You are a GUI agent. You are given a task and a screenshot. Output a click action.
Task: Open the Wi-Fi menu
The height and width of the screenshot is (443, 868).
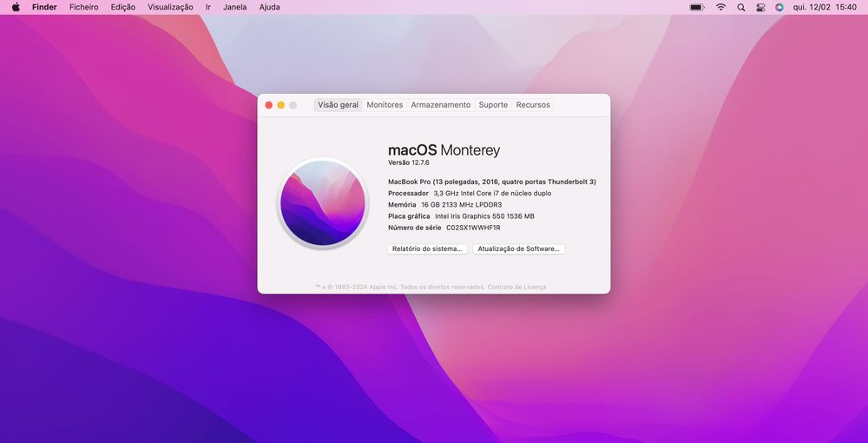pyautogui.click(x=720, y=7)
